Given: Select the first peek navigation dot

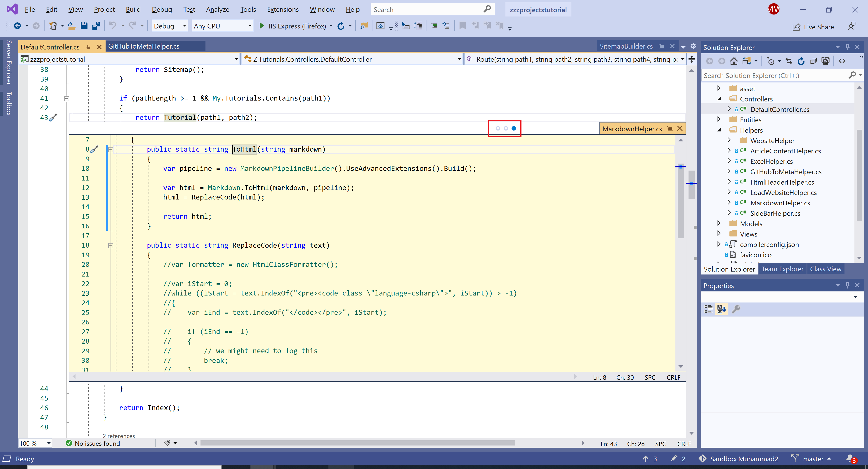Looking at the screenshot, I should pos(498,128).
